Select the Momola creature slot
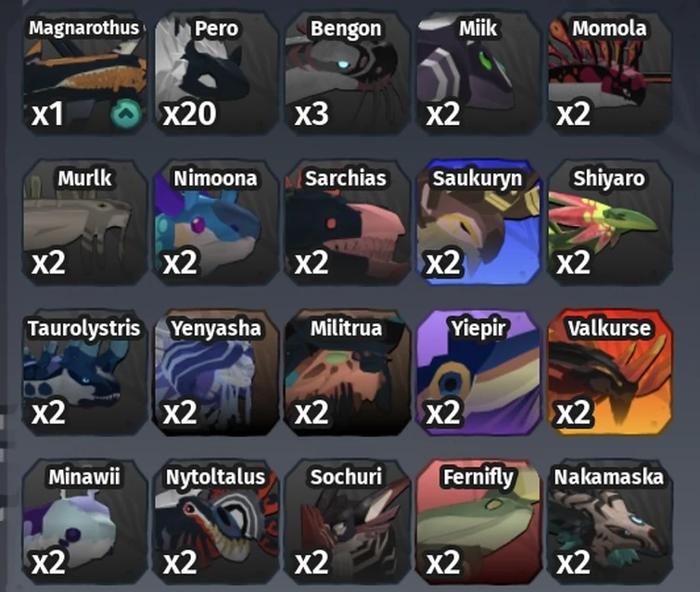 [x=610, y=73]
